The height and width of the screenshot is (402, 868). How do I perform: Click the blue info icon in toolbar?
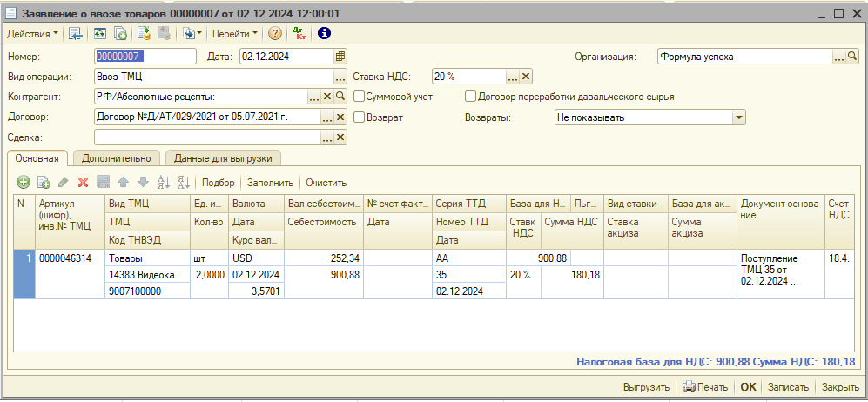tap(324, 34)
